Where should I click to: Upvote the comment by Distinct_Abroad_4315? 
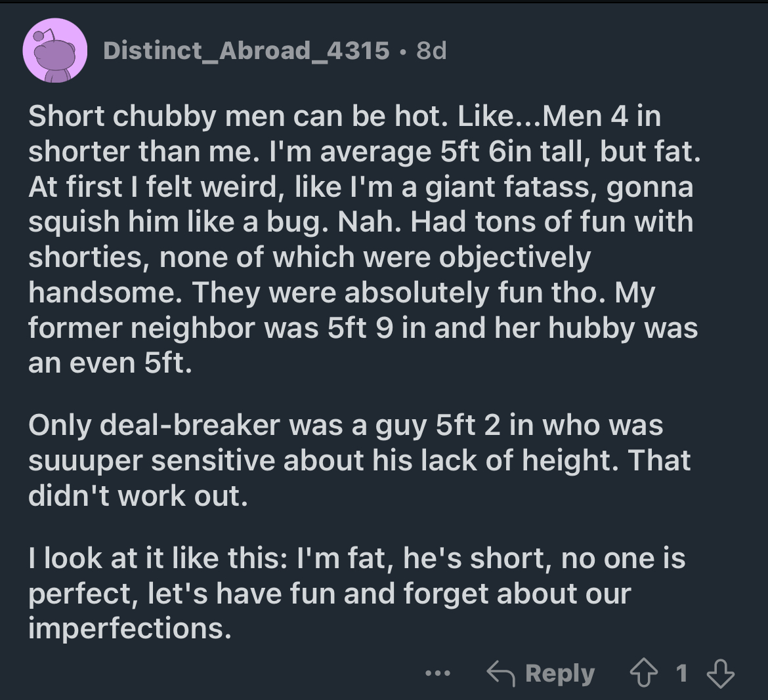(x=645, y=673)
